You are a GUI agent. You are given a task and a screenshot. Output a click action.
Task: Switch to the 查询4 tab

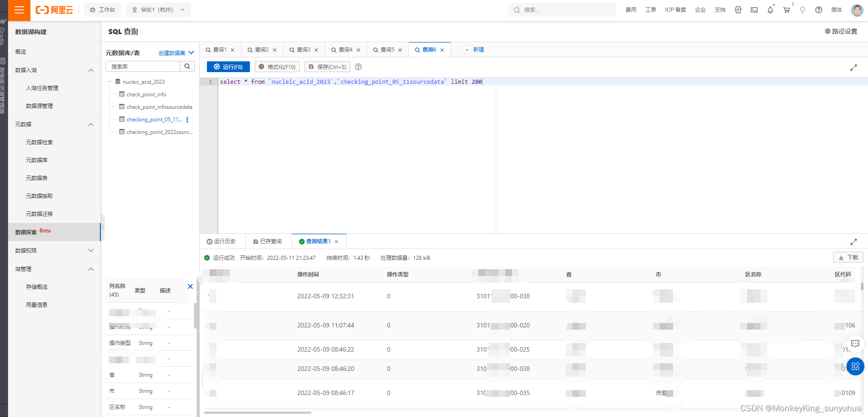click(x=345, y=50)
